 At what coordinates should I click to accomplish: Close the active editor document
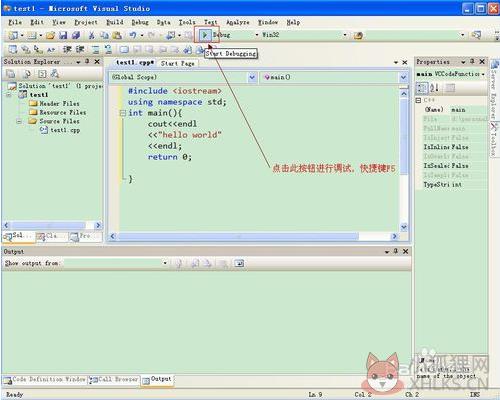(405, 62)
